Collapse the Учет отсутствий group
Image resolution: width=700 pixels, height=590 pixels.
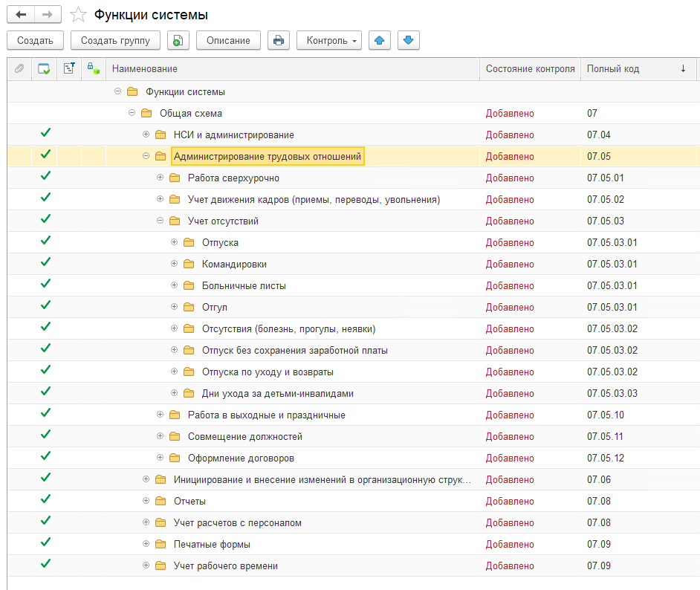160,221
